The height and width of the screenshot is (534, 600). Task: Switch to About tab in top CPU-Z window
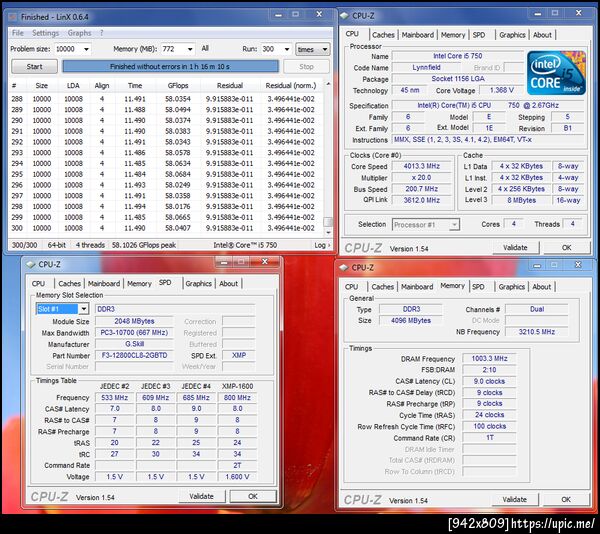pos(542,35)
